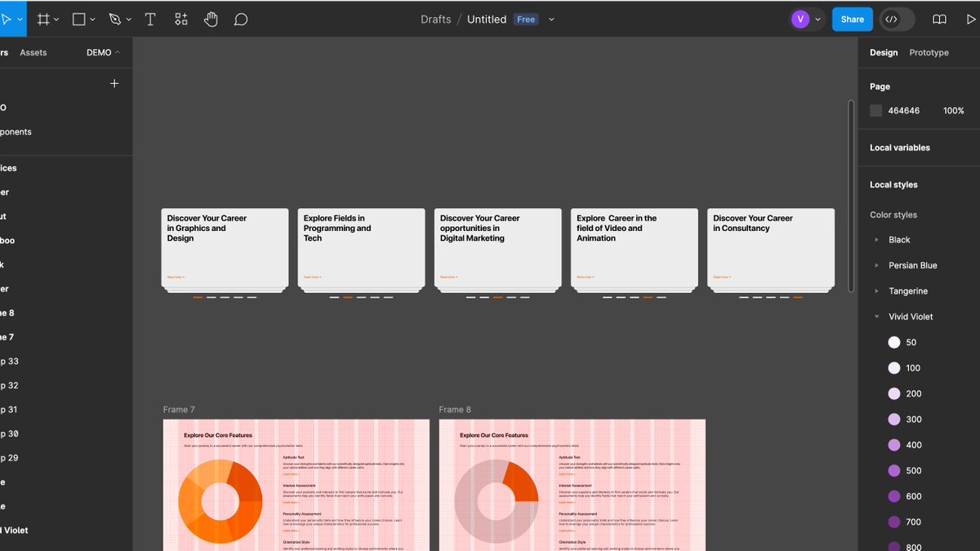Click Read more on Consultancy card

coord(722,277)
